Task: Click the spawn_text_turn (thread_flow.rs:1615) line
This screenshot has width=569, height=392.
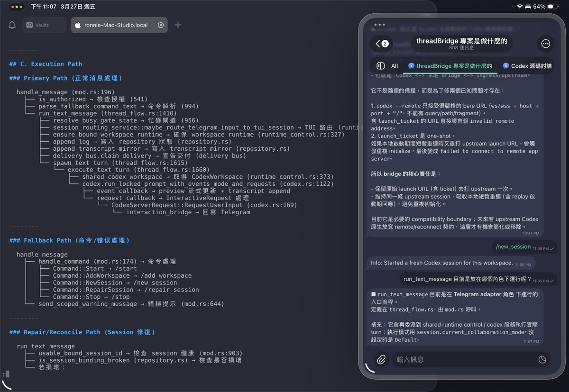Action: (120, 163)
